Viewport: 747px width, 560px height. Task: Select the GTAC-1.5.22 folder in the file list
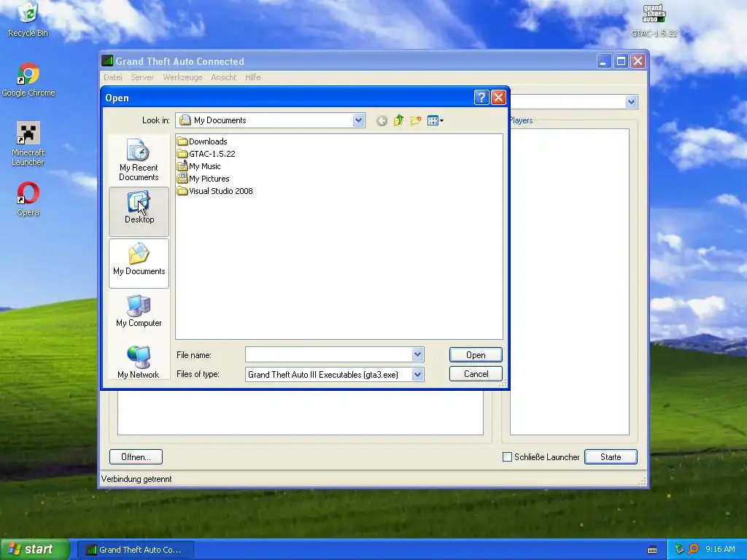[206, 154]
